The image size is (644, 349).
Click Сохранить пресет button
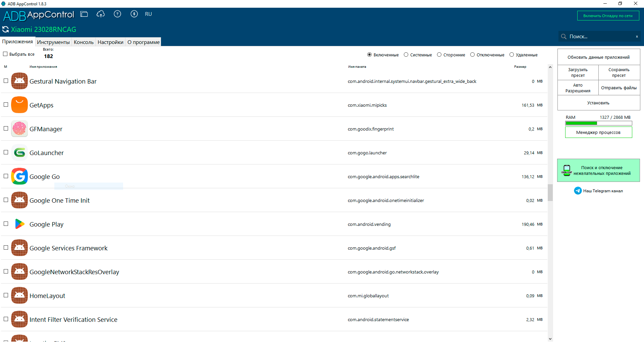coord(619,72)
